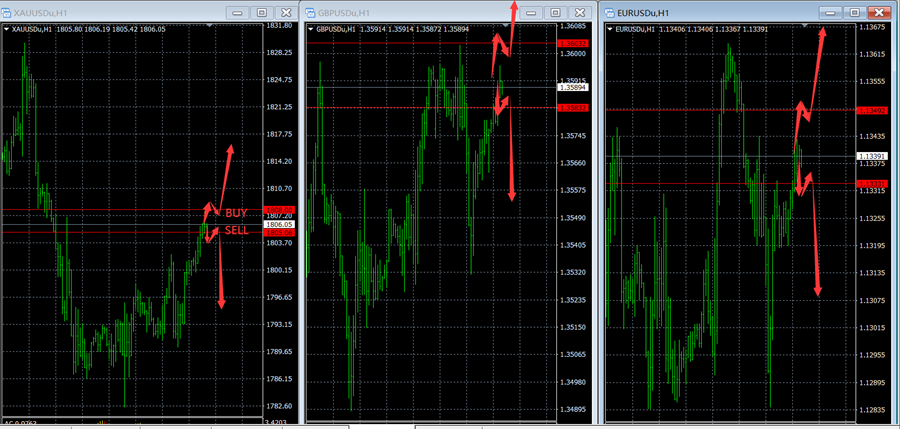Open the arrow before XAUUSDu,H1 price info
This screenshot has width=900, height=429.
tap(7, 29)
